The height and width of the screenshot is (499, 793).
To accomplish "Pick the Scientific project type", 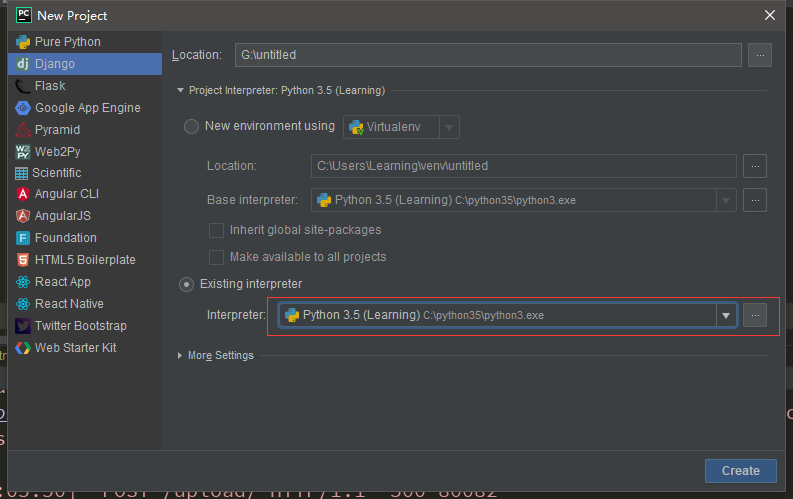I will (x=85, y=173).
